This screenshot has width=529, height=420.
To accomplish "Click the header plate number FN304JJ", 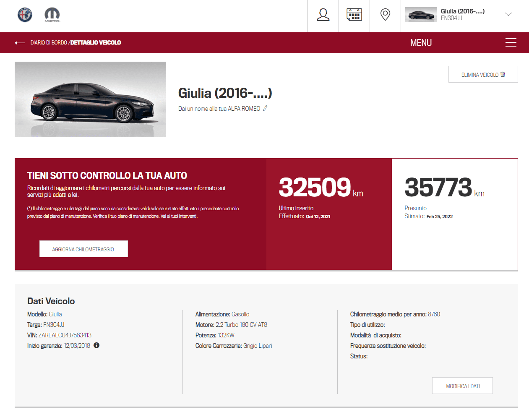I will click(451, 18).
